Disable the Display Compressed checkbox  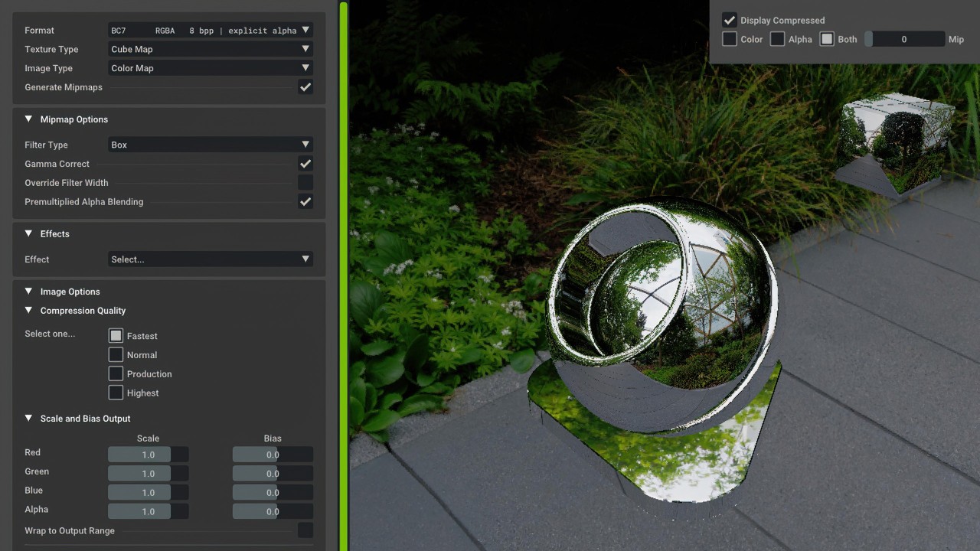coord(729,20)
